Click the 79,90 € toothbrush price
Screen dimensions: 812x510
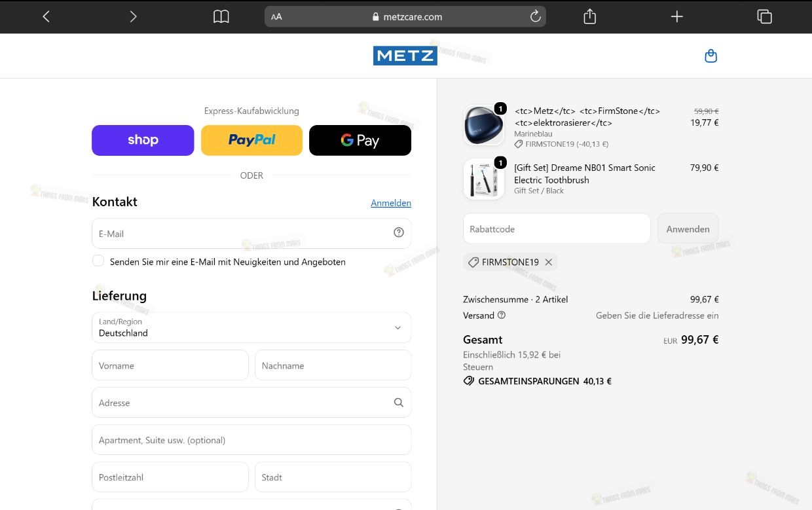(x=705, y=168)
